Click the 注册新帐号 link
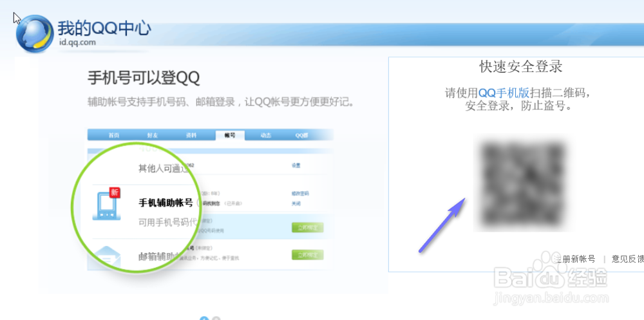 click(574, 259)
